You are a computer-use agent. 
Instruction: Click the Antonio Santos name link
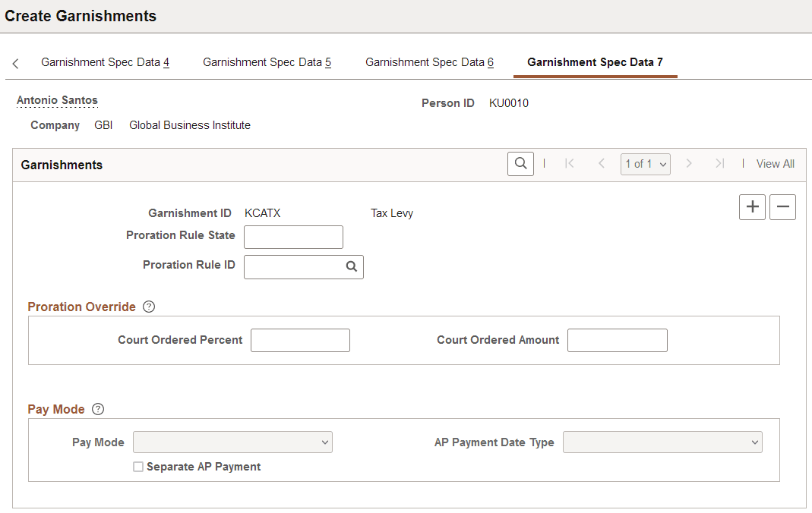[x=57, y=99]
